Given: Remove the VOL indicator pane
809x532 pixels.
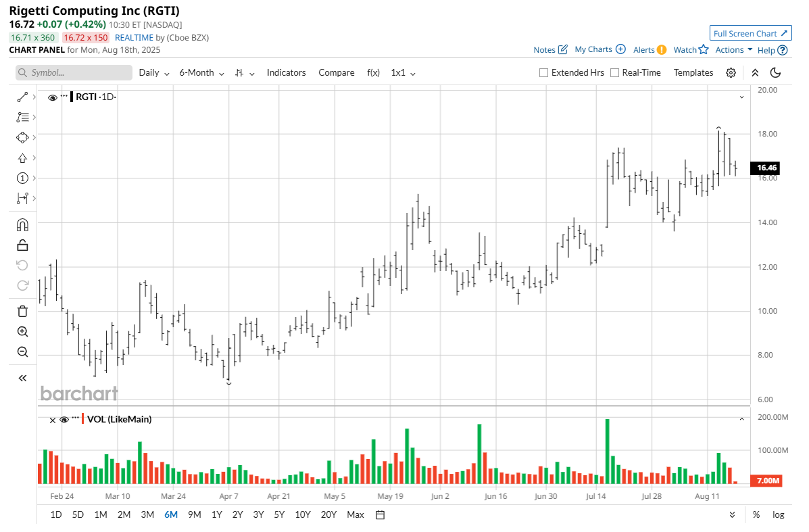Looking at the screenshot, I should 52,420.
